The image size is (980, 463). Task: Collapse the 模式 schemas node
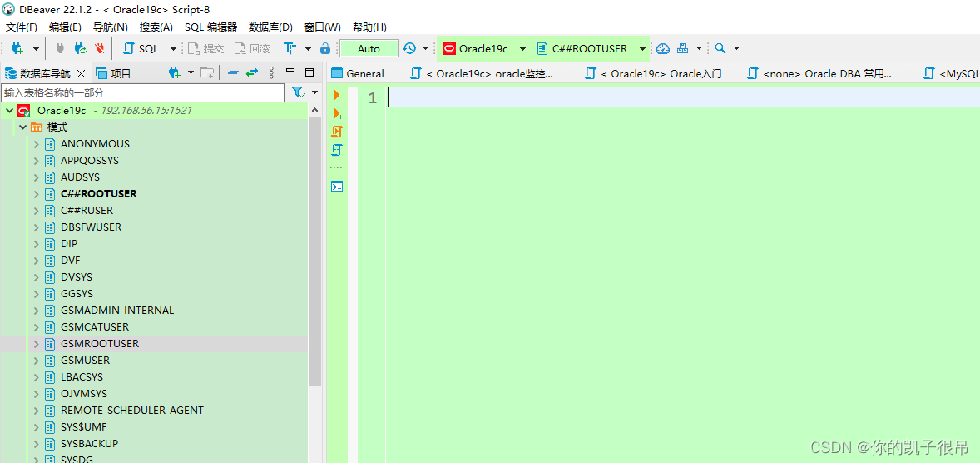[22, 127]
